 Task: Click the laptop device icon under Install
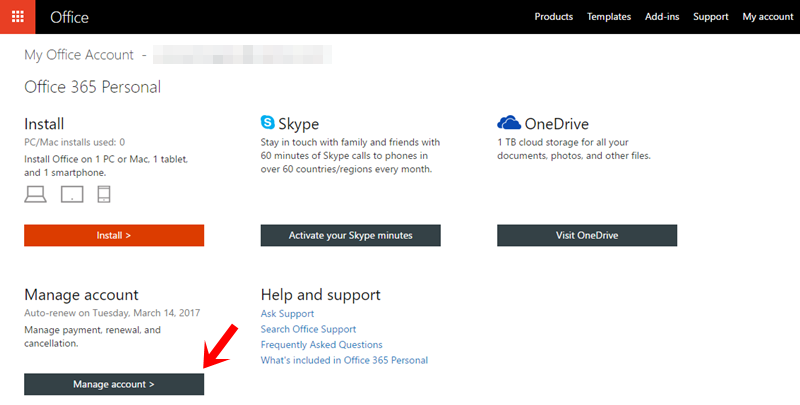click(x=35, y=194)
